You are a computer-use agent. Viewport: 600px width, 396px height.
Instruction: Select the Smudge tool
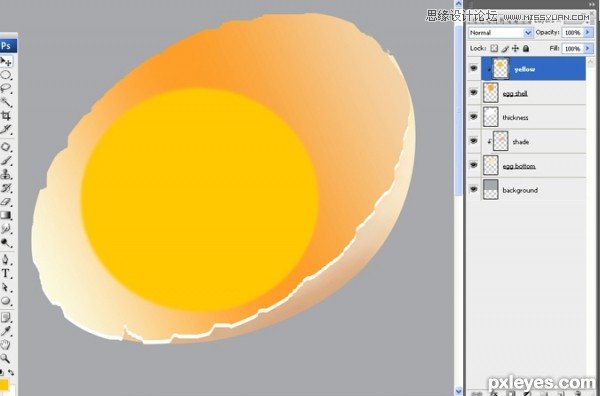[6, 229]
